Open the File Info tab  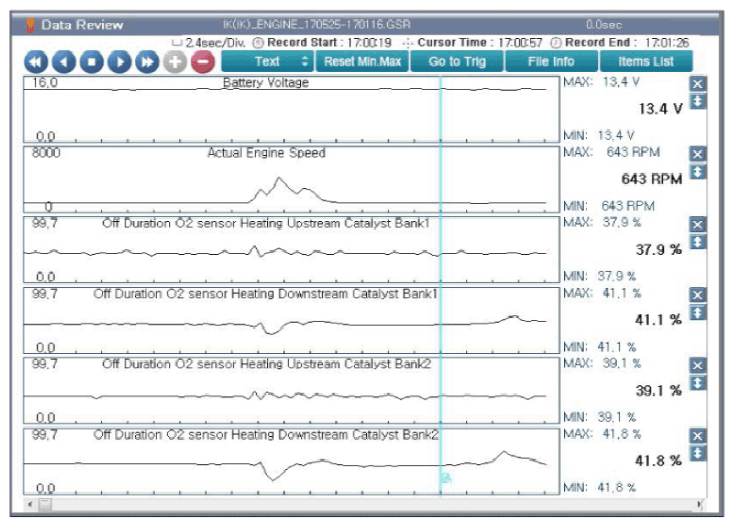[x=552, y=62]
